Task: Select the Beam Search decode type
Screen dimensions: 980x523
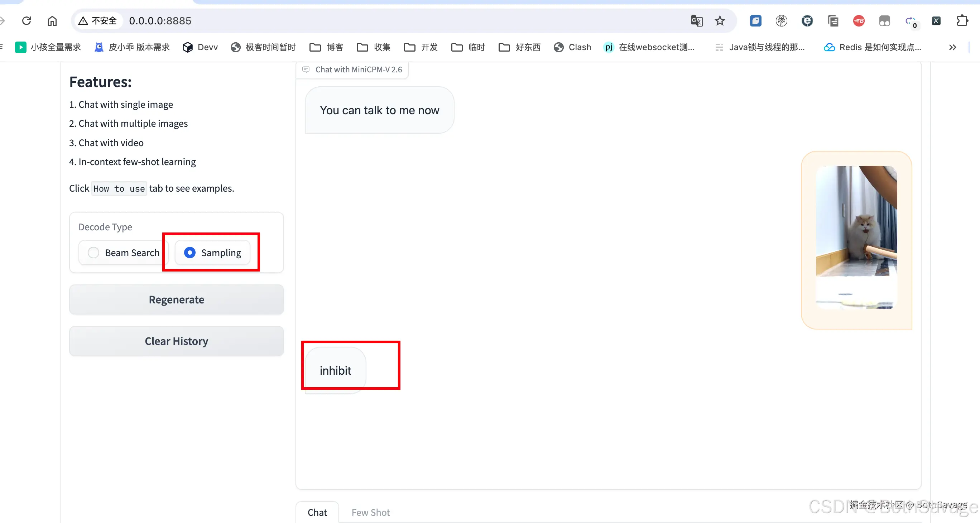Action: click(x=93, y=253)
